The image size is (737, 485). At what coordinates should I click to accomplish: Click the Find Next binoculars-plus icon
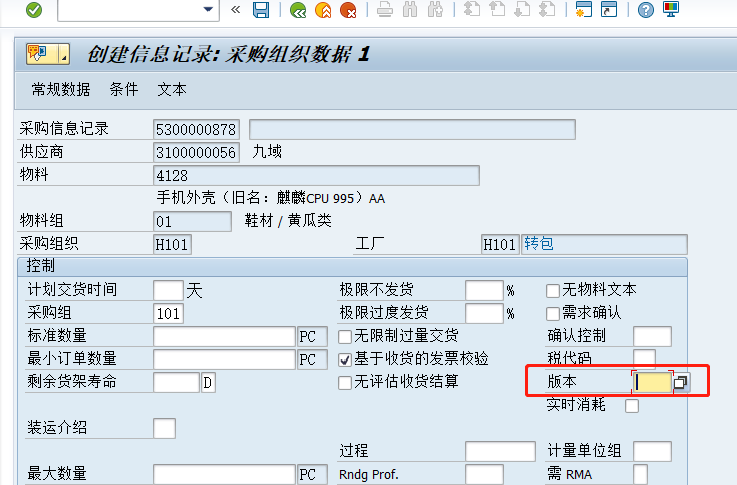click(435, 10)
